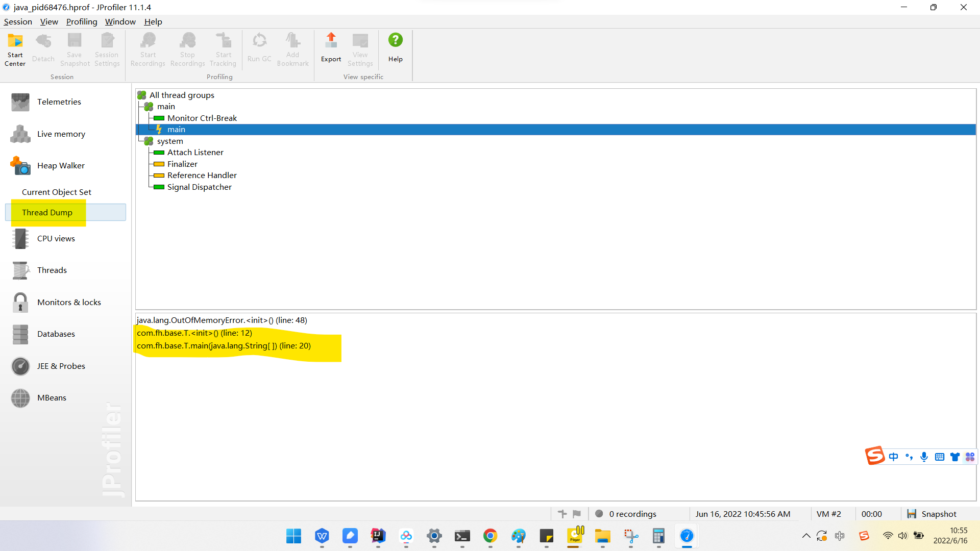Viewport: 980px width, 551px height.
Task: Select the Finalizer thread
Action: coord(182,164)
